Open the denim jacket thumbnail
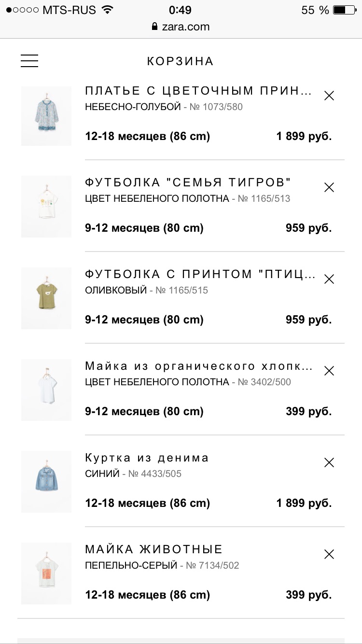The width and height of the screenshot is (362, 644). [46, 482]
